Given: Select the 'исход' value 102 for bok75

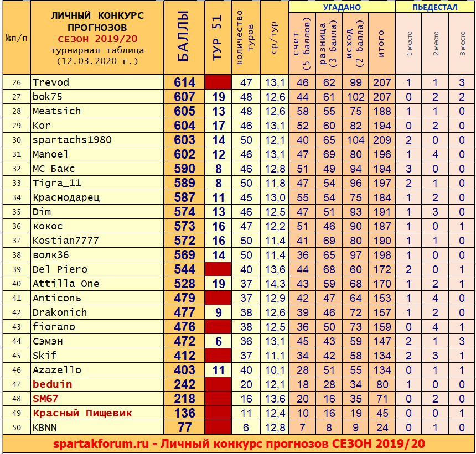Looking at the screenshot, I should coord(355,97).
